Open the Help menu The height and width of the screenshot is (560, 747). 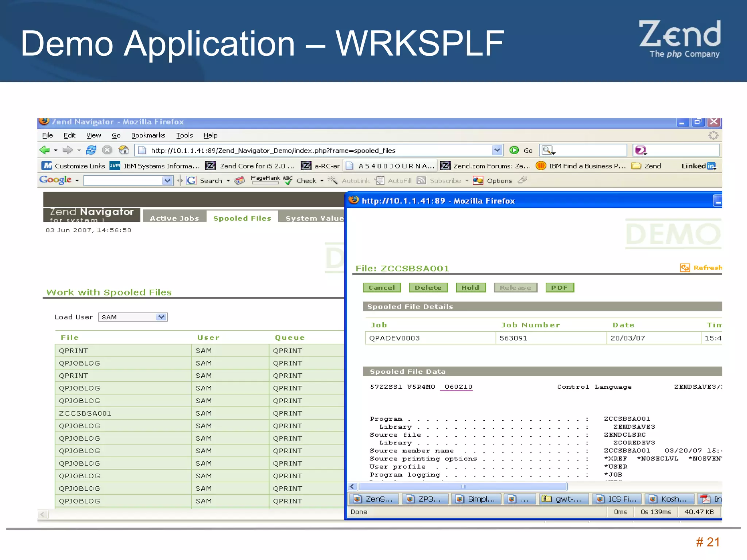(210, 135)
